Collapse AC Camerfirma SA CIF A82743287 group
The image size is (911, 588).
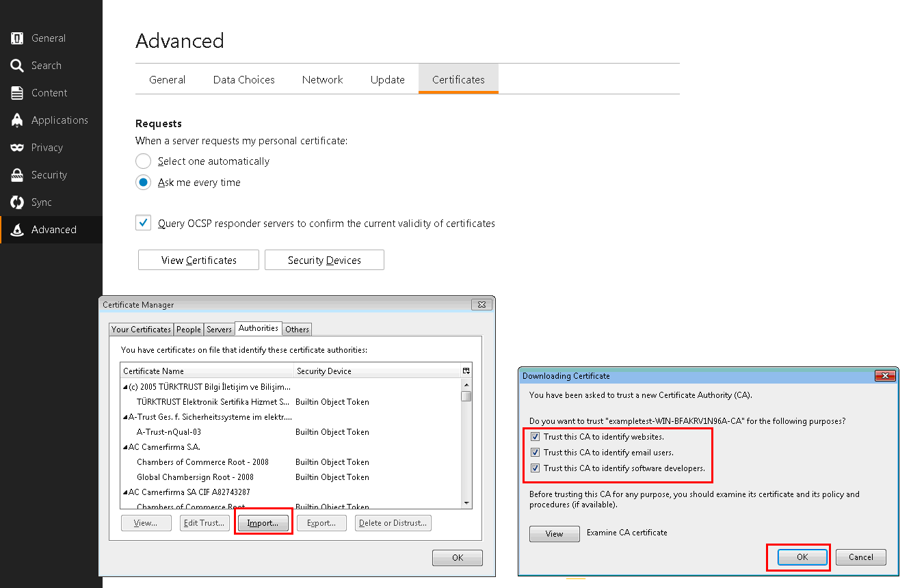[125, 492]
